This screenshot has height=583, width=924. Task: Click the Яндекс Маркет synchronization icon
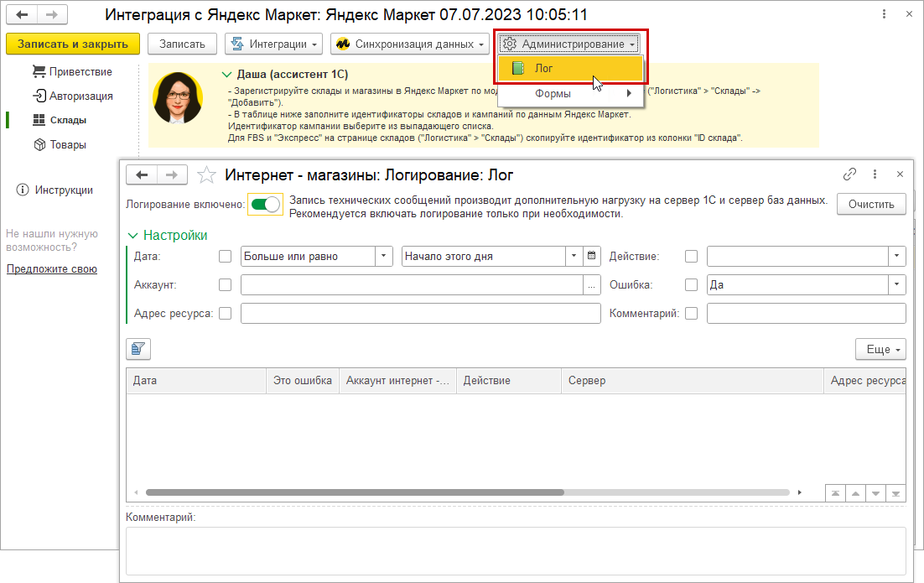pyautogui.click(x=343, y=44)
